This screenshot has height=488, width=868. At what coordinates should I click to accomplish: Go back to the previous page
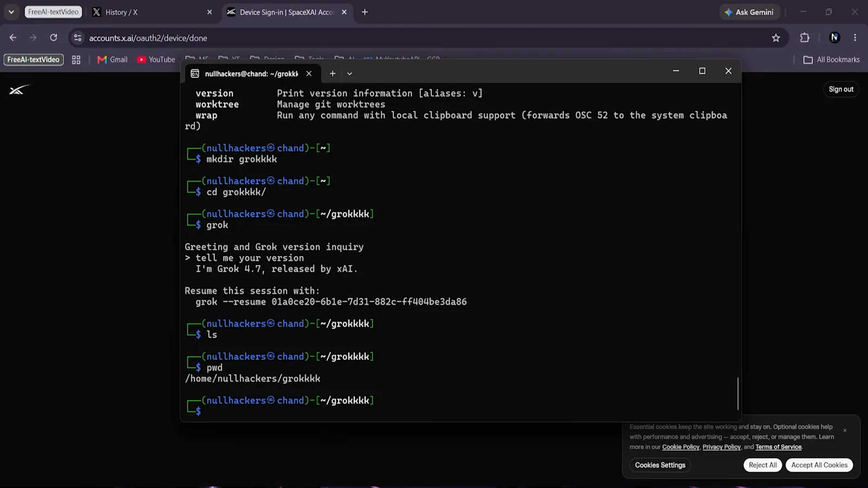point(13,37)
